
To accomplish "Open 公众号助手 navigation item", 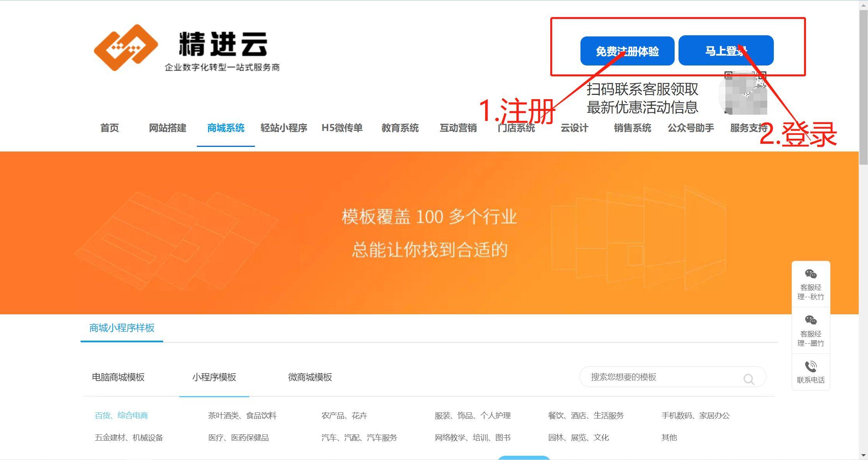I will coord(691,128).
